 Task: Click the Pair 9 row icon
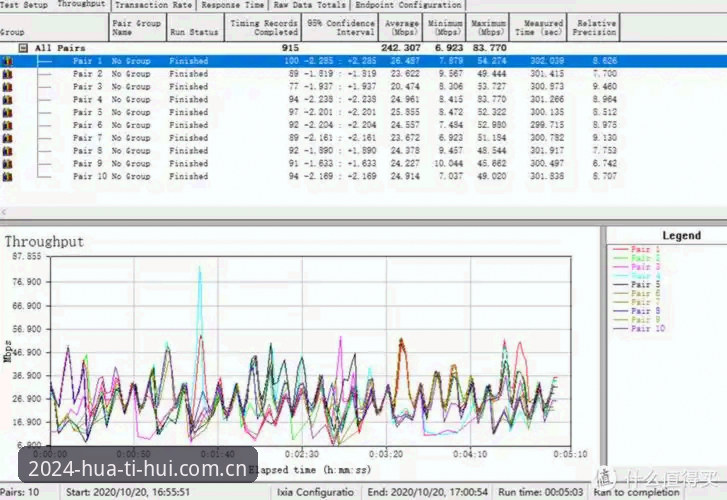click(x=7, y=164)
